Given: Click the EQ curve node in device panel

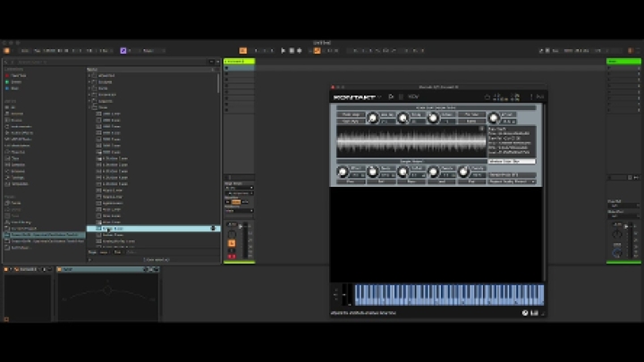Looking at the screenshot, I should 107,290.
